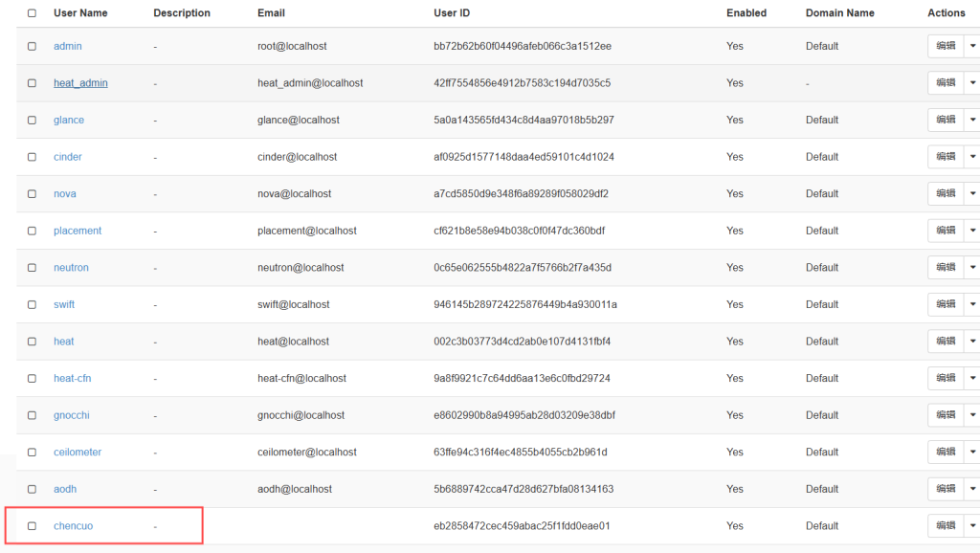Screen dimensions: 980x553
Task: Click the 编辑 button for heat_admin
Action: click(x=946, y=83)
